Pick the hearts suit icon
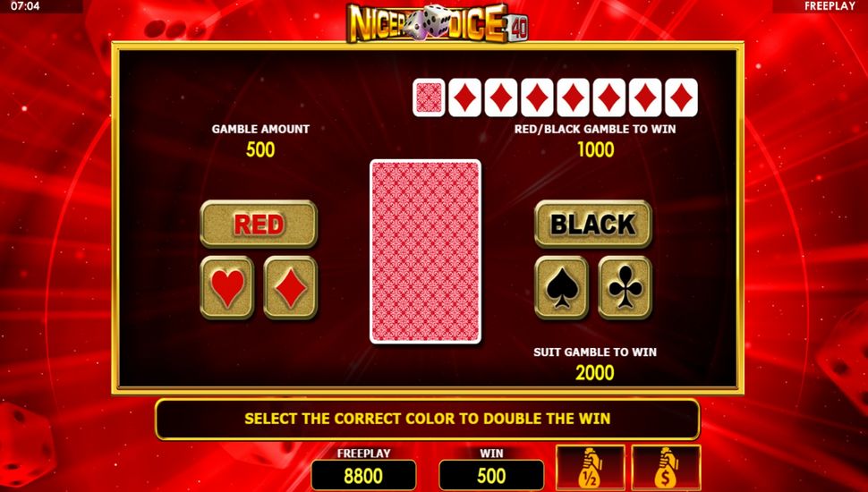868x492 pixels. pyautogui.click(x=227, y=288)
